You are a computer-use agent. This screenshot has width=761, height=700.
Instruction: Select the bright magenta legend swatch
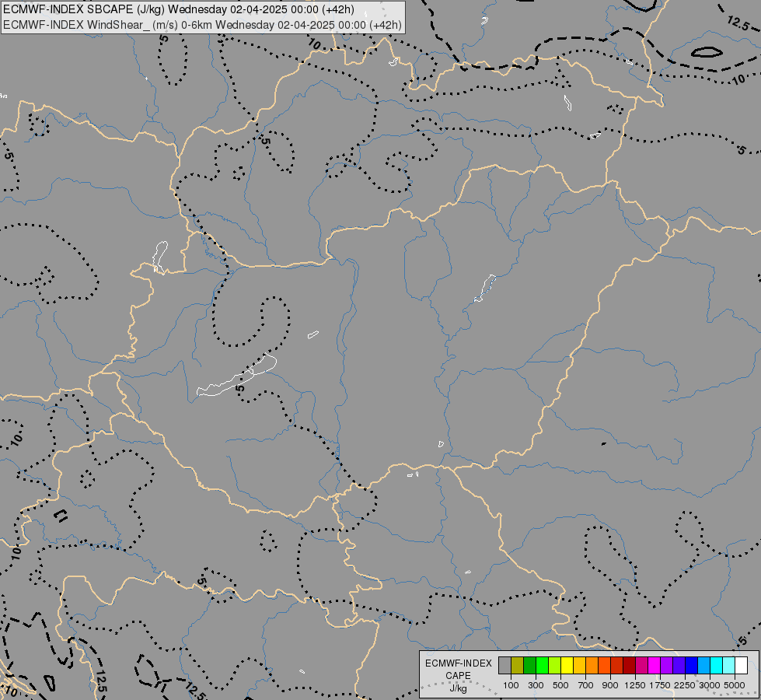pyautogui.click(x=655, y=665)
